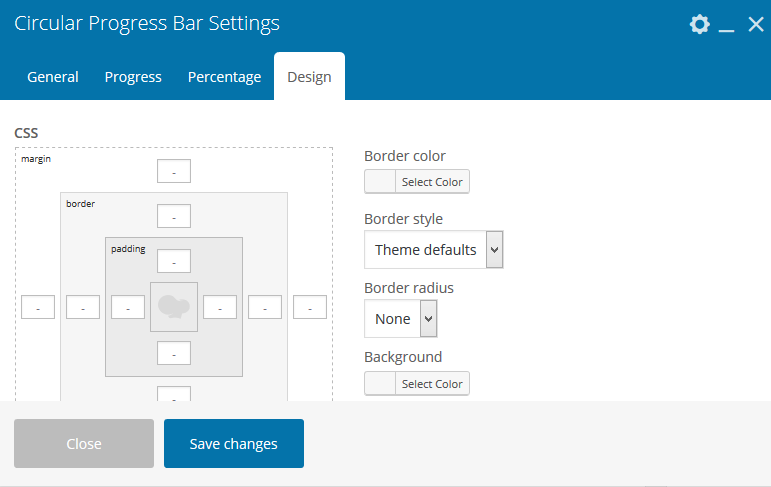Select the Design tab
Image resolution: width=771 pixels, height=487 pixels.
[309, 77]
